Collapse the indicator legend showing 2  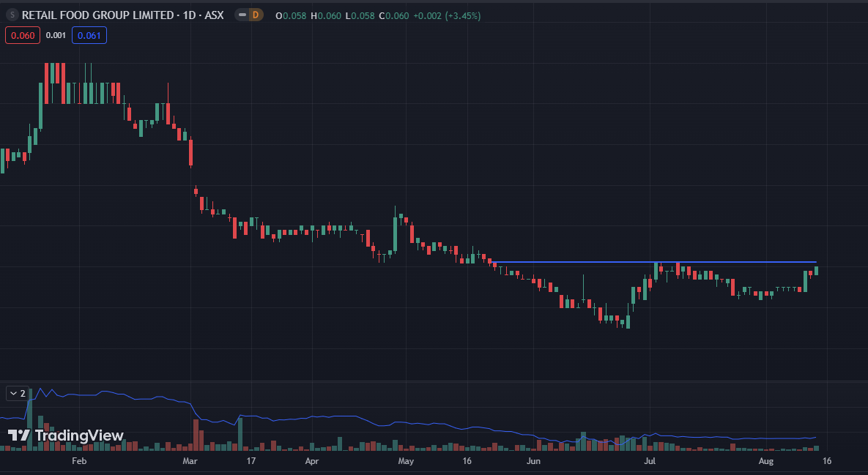(17, 393)
